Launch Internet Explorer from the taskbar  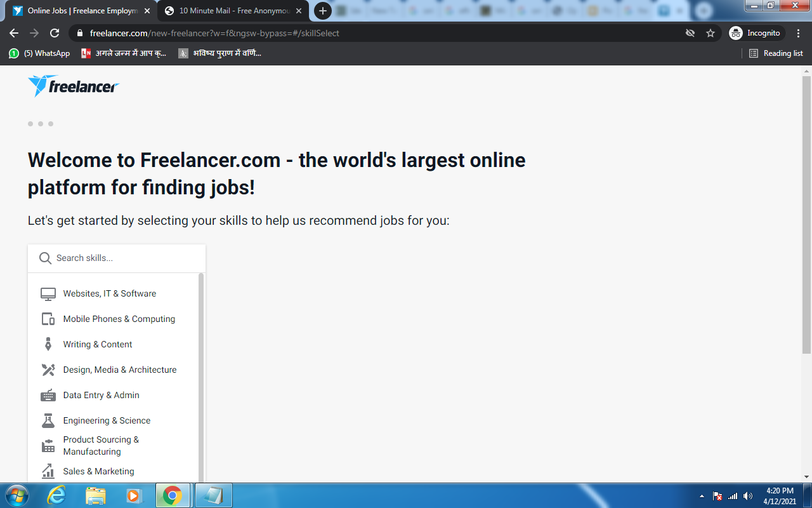56,495
